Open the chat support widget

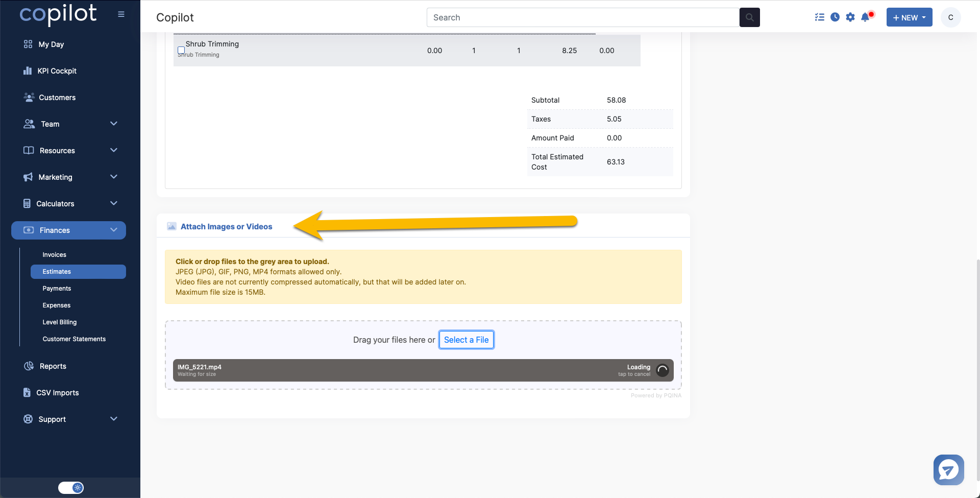click(948, 470)
